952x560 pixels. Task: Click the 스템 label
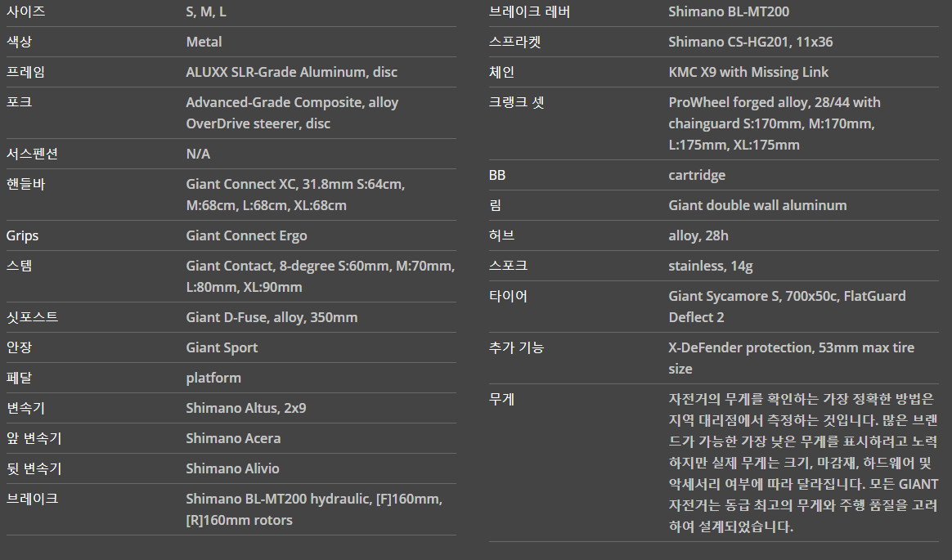19,266
